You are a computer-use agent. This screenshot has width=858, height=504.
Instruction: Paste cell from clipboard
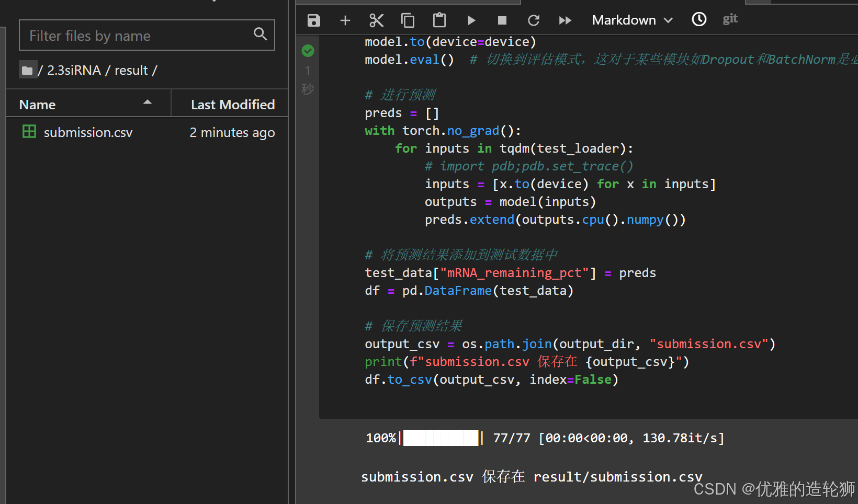pyautogui.click(x=439, y=20)
